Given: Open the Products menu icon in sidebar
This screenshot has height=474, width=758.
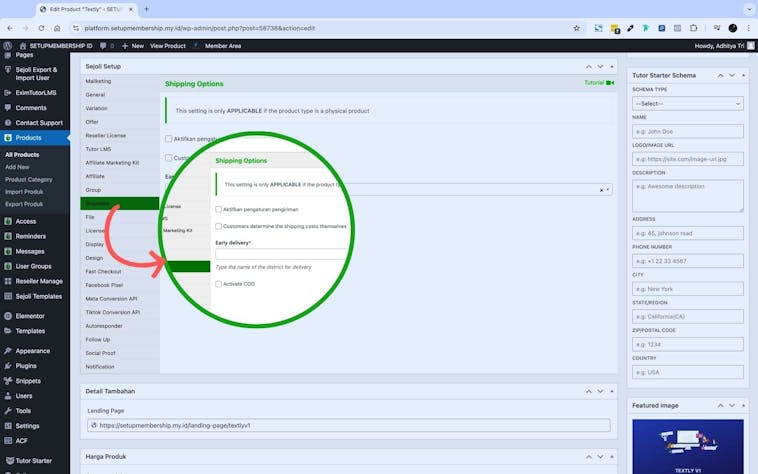Looking at the screenshot, I should coord(9,137).
